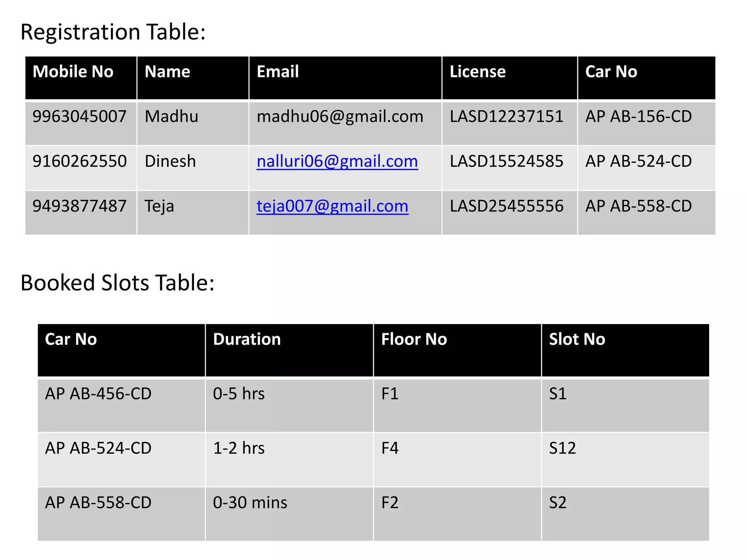
Task: Select mobile number 9963045007 cell
Action: click(80, 117)
